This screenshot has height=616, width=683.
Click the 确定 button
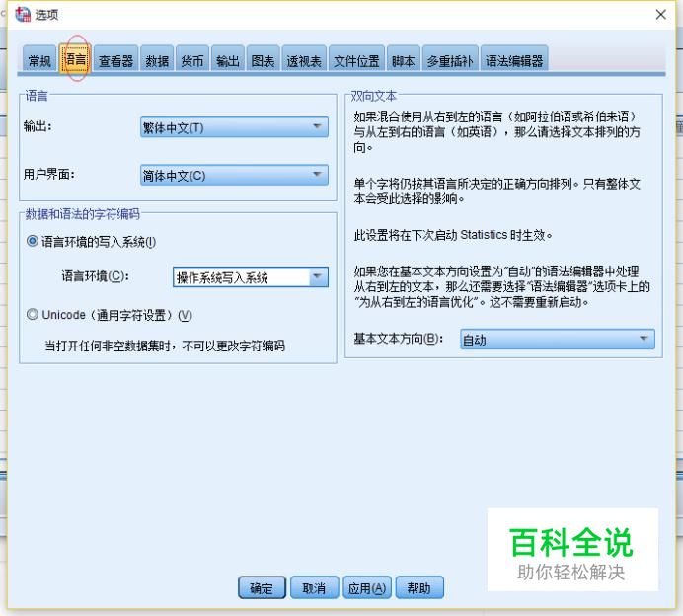262,588
